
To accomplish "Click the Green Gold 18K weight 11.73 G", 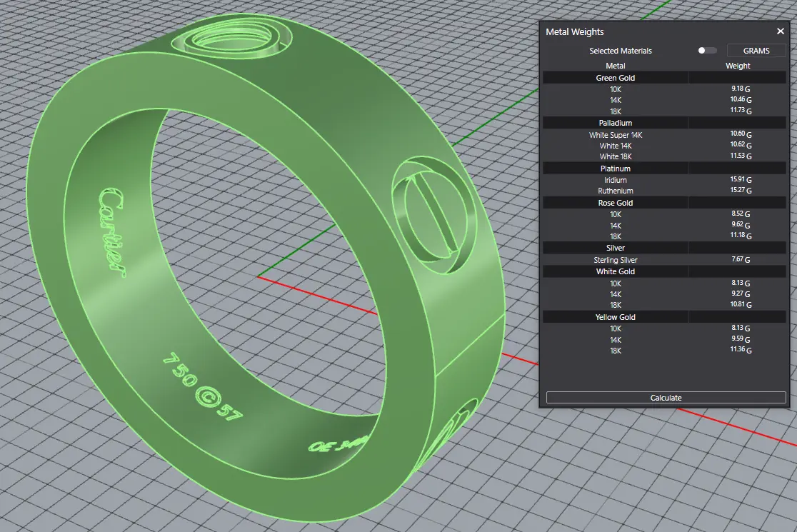I will click(x=741, y=110).
